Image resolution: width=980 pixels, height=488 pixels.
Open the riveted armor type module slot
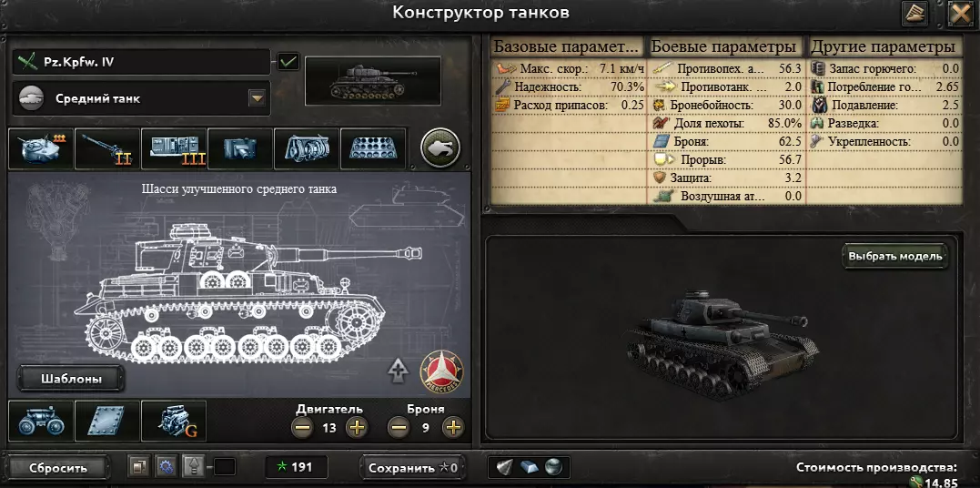(x=106, y=421)
